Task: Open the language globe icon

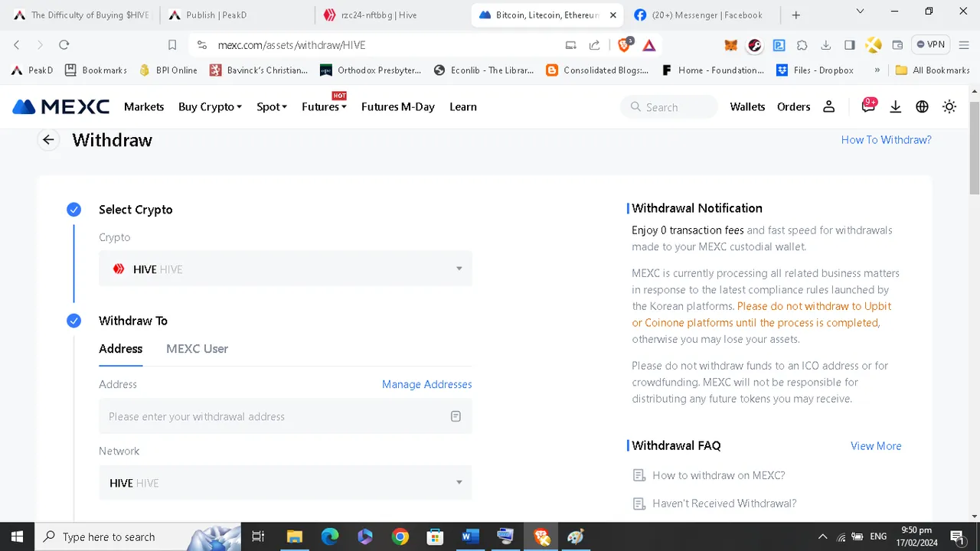Action: tap(922, 107)
